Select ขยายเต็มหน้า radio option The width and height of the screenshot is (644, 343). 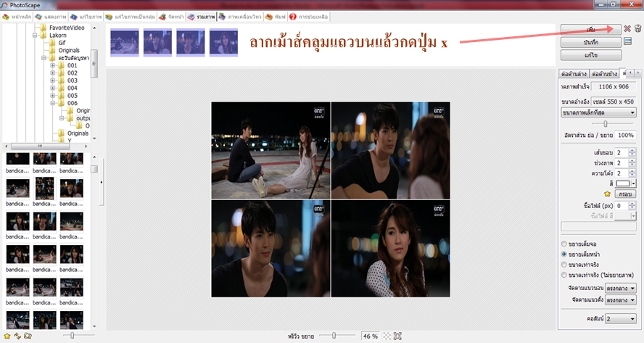click(x=564, y=255)
